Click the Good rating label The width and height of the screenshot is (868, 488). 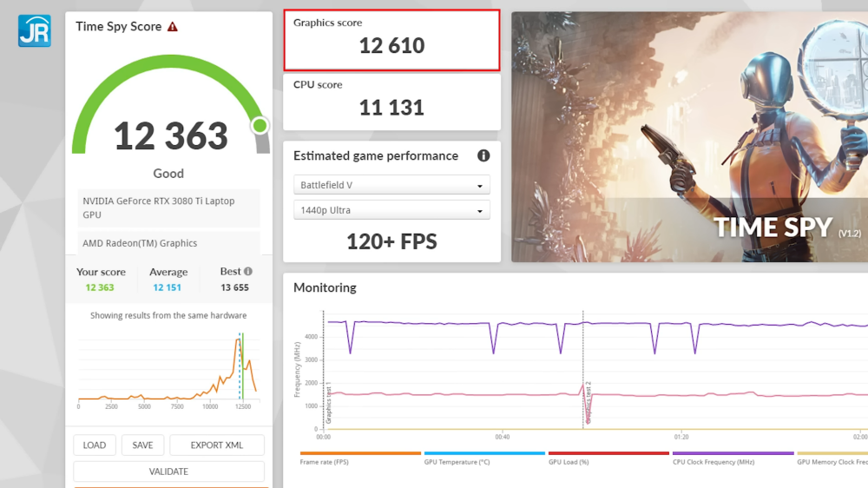coord(168,174)
